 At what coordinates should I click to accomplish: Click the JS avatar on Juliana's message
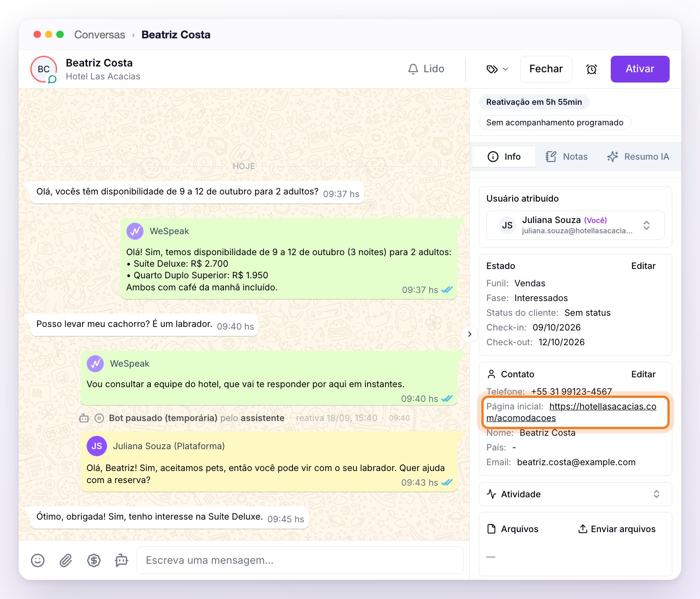pyautogui.click(x=97, y=446)
